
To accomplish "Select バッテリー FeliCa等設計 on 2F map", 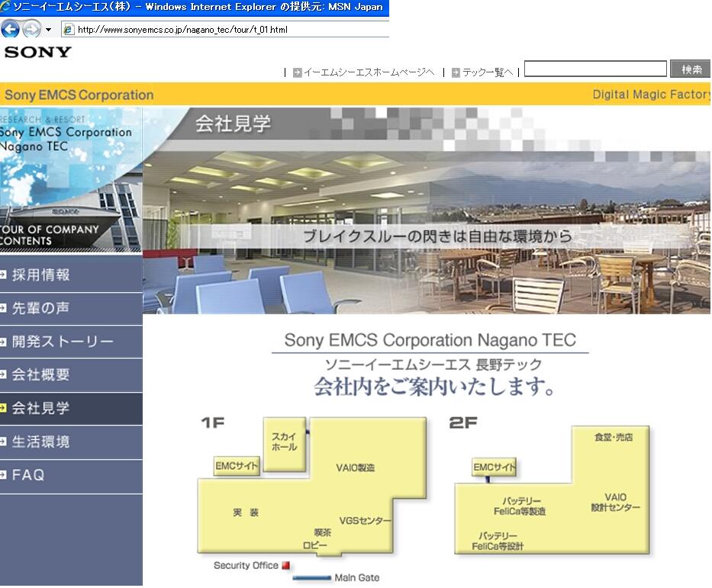I will 498,541.
